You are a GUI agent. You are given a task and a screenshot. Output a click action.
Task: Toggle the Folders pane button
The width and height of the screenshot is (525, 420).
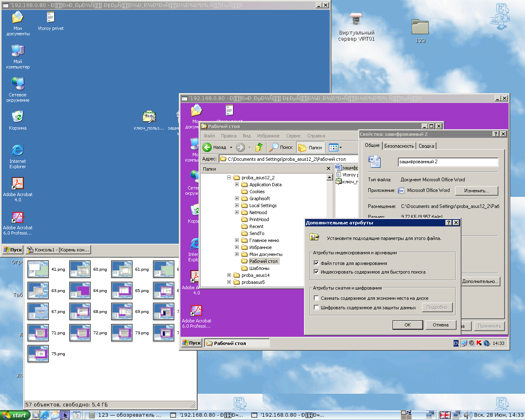click(310, 147)
